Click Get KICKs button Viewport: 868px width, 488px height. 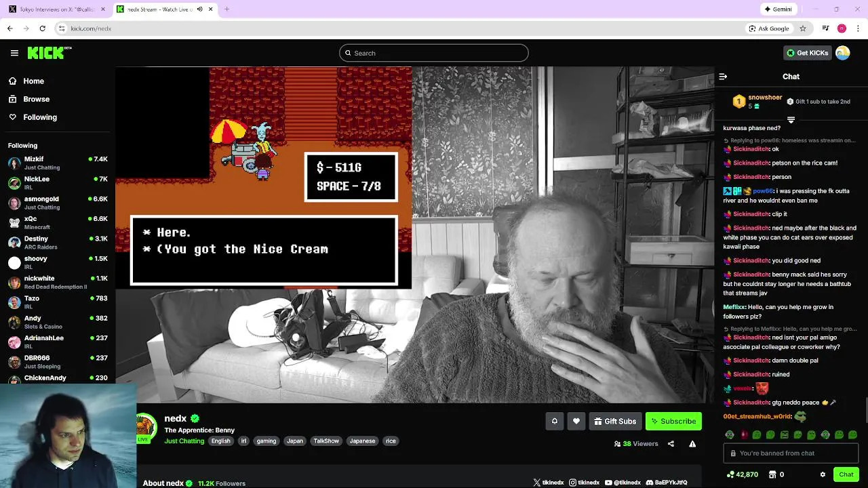point(807,53)
